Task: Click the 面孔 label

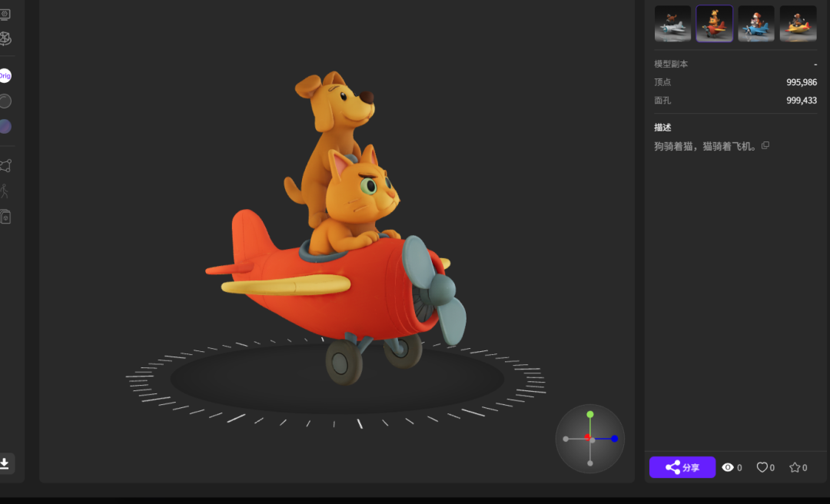Action: click(x=662, y=101)
